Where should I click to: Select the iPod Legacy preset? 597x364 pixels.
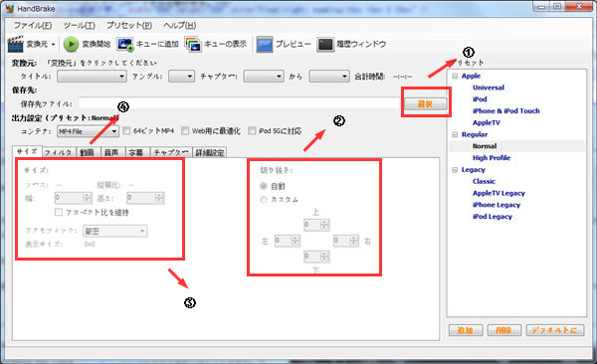click(x=493, y=217)
